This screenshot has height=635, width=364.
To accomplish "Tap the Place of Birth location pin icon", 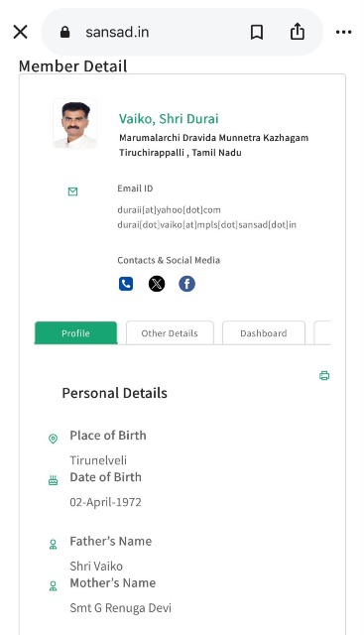I will coord(53,439).
